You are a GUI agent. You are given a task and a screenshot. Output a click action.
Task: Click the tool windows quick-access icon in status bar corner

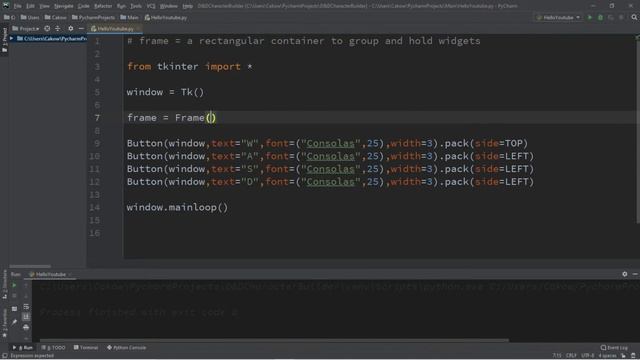point(4,356)
